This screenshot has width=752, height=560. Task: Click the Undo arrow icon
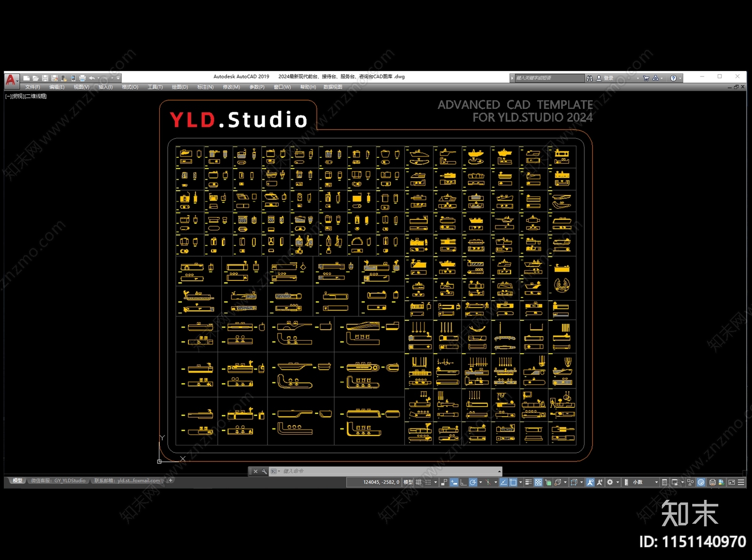pos(92,78)
